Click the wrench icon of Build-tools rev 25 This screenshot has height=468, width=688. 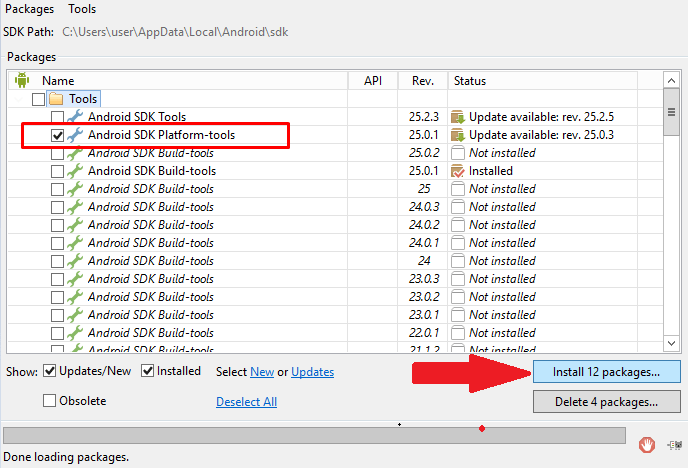[75, 189]
